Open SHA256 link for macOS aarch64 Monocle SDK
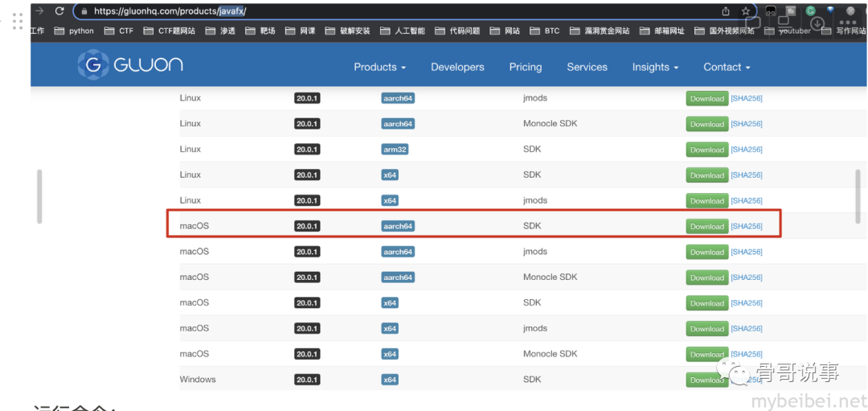 coord(746,277)
